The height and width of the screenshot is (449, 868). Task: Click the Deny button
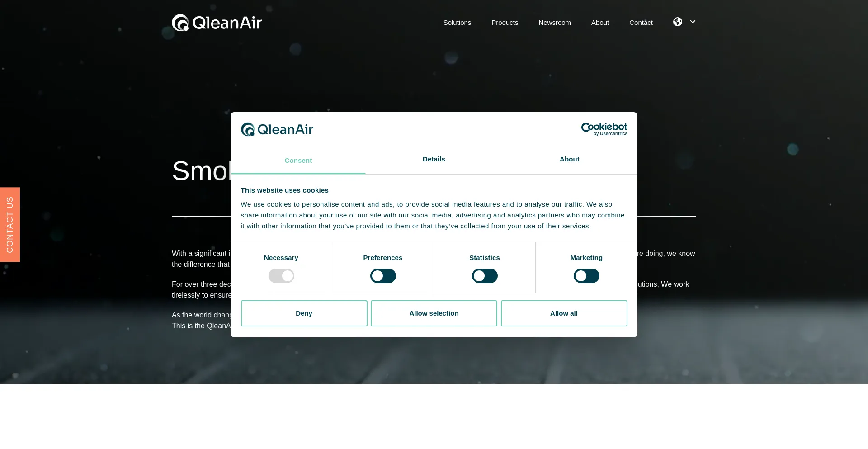tap(304, 313)
